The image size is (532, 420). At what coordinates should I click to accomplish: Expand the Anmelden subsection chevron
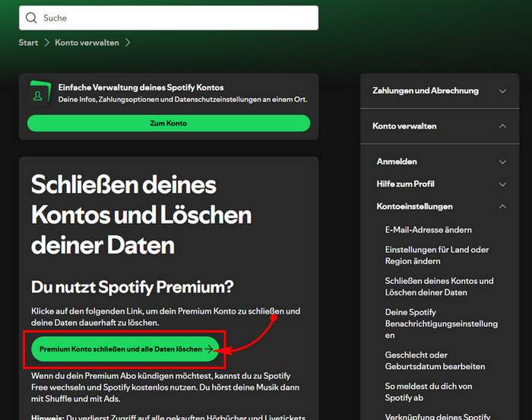coord(503,162)
